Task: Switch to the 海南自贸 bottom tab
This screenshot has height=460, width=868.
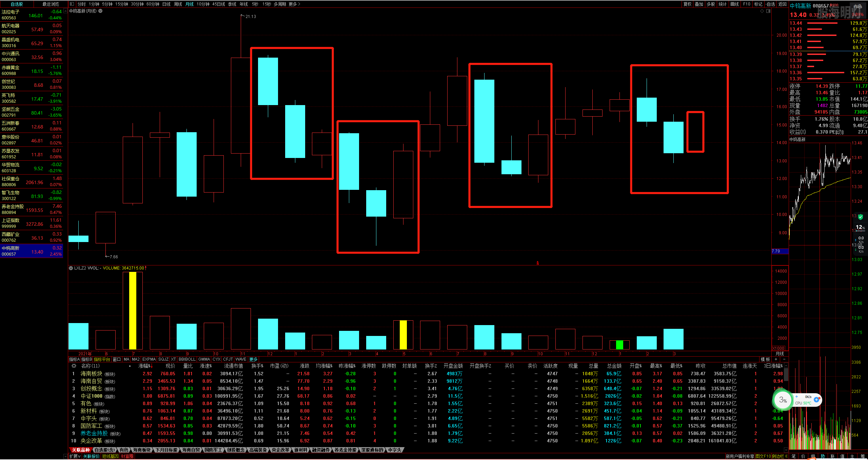Action: pyautogui.click(x=191, y=450)
